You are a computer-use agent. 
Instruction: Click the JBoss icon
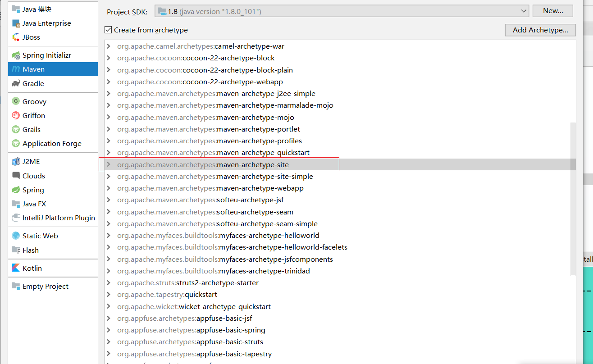tap(16, 37)
